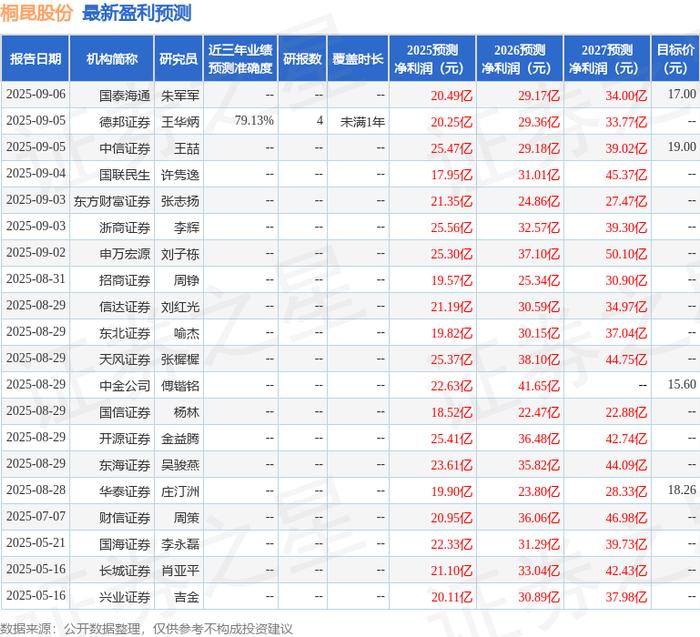Click analyst name 朱军军
The image size is (700, 637).
(x=180, y=96)
